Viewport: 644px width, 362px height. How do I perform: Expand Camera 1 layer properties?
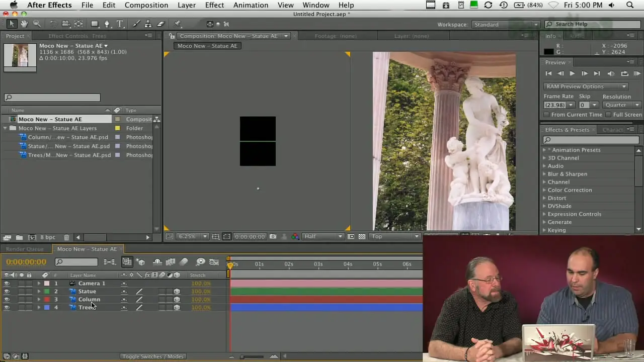[39, 283]
